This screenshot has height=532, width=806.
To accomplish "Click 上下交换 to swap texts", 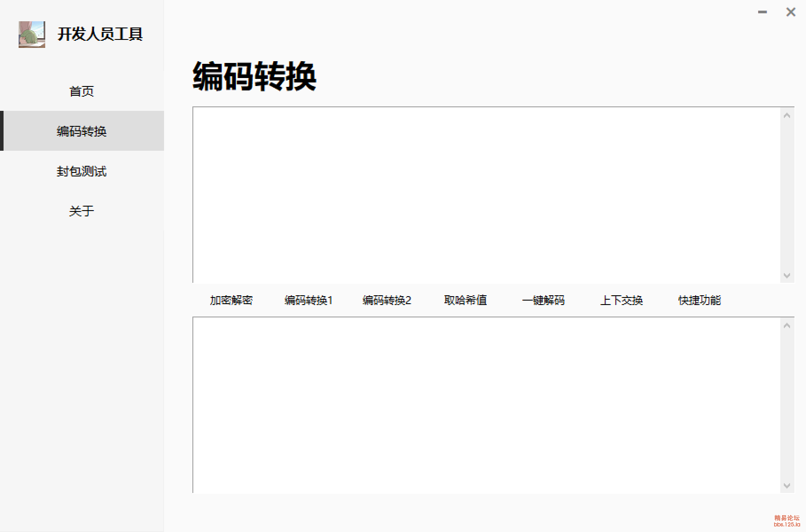I will click(x=622, y=300).
